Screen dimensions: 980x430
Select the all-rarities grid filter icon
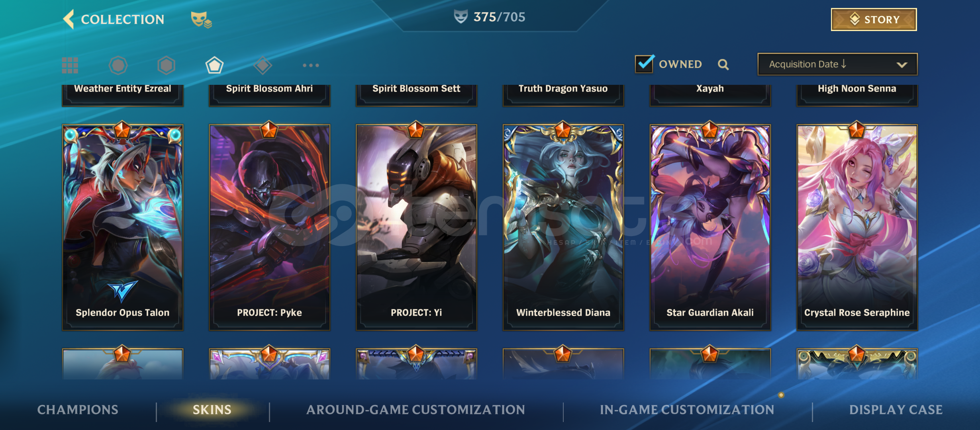point(70,65)
